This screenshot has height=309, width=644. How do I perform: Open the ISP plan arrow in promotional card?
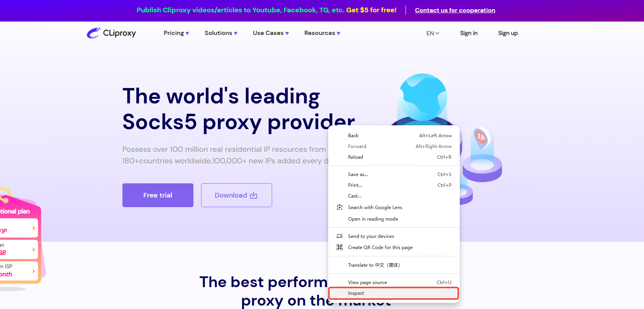point(34,271)
